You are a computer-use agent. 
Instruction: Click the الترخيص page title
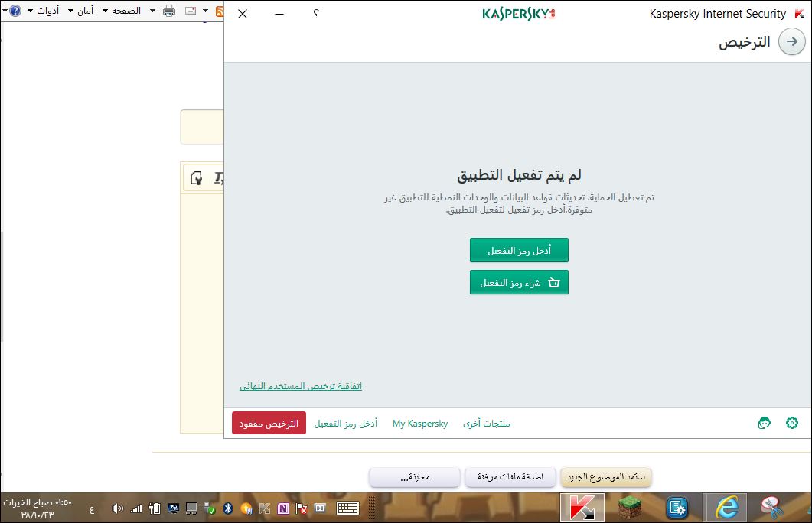[744, 42]
